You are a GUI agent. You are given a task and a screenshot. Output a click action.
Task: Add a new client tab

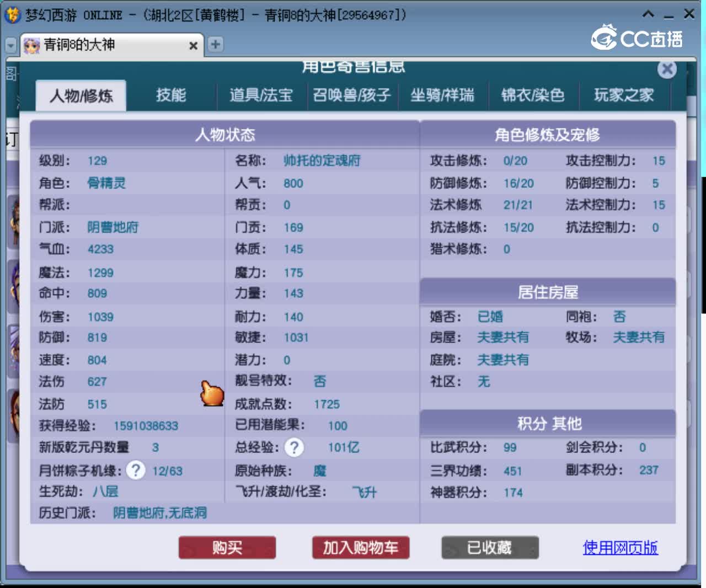click(216, 44)
